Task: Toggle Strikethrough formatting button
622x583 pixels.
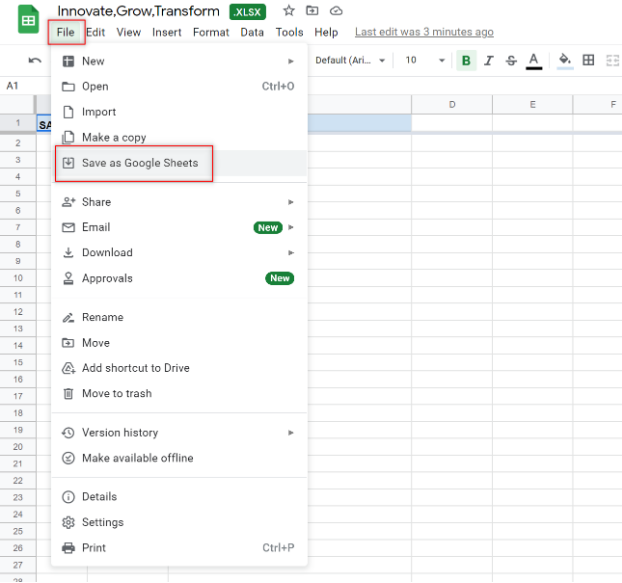Action: 511,60
